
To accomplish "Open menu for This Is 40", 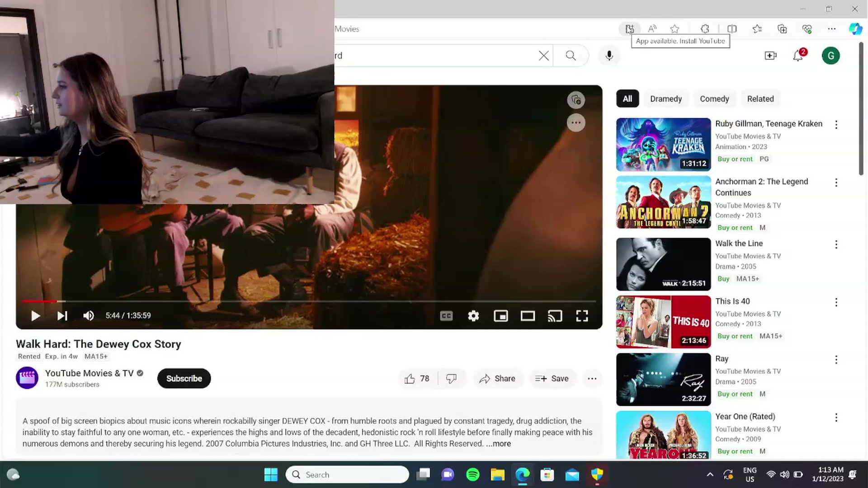I will coord(836,302).
